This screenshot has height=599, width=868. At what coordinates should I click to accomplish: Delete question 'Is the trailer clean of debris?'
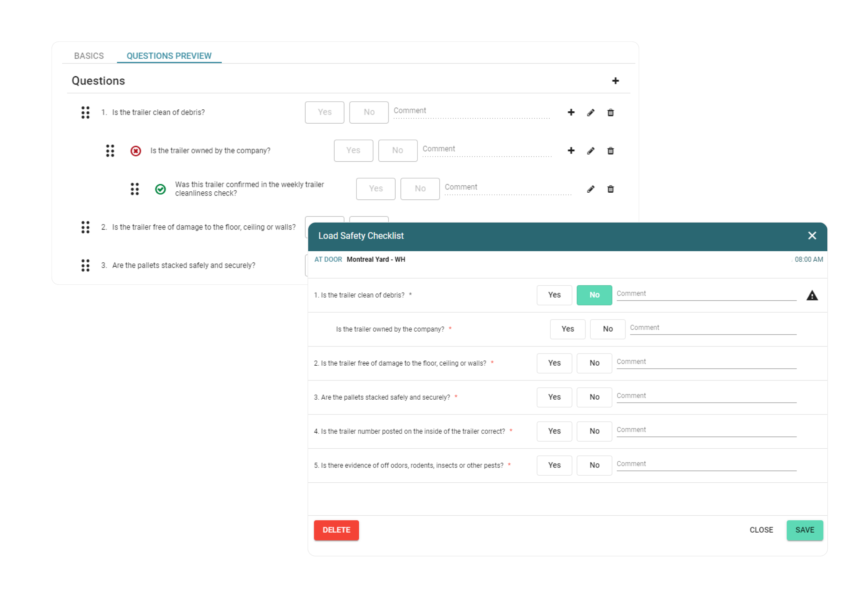(x=610, y=112)
